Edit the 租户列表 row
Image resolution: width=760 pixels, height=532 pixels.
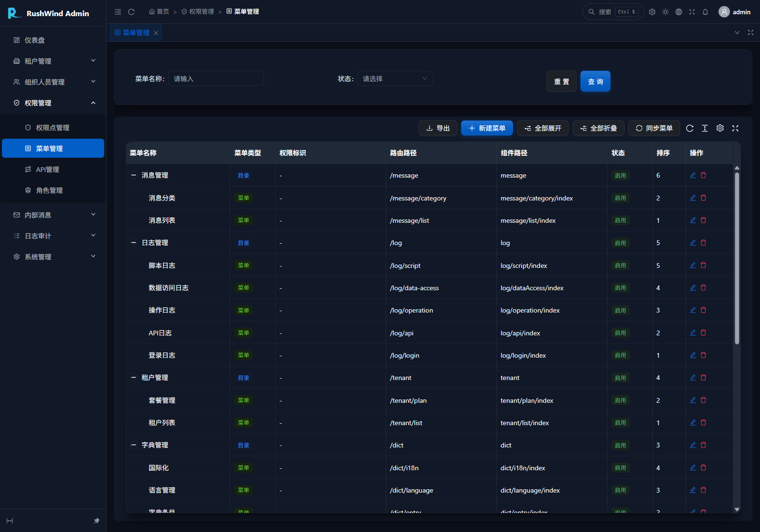[693, 422]
